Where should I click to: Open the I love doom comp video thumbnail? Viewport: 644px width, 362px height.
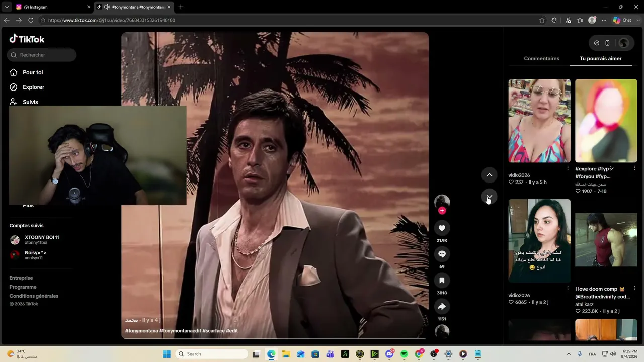point(606,241)
